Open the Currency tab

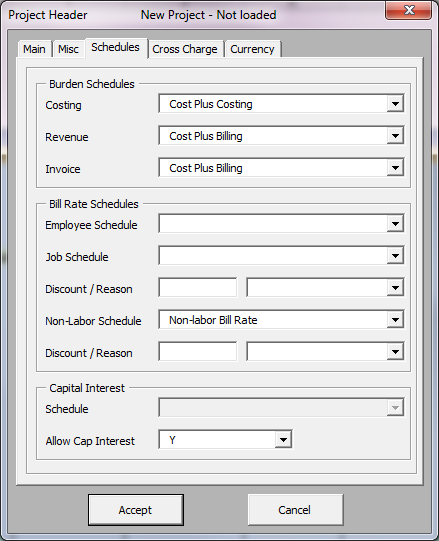(x=252, y=49)
